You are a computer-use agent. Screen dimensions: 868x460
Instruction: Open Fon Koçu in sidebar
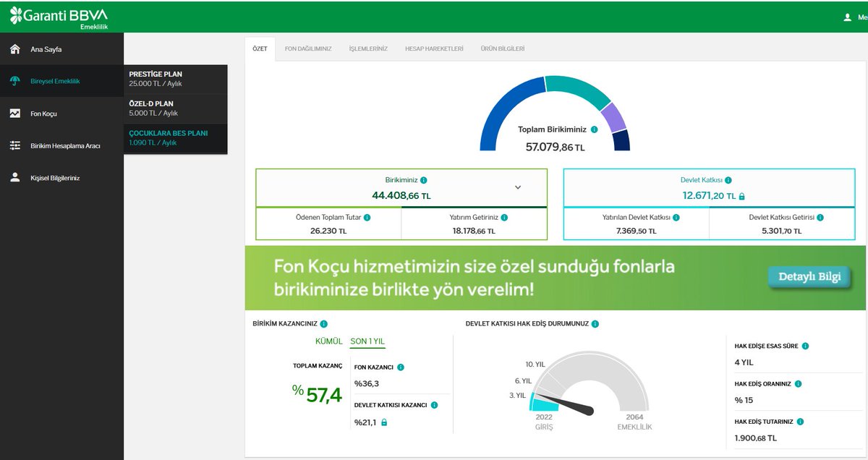[x=61, y=114]
